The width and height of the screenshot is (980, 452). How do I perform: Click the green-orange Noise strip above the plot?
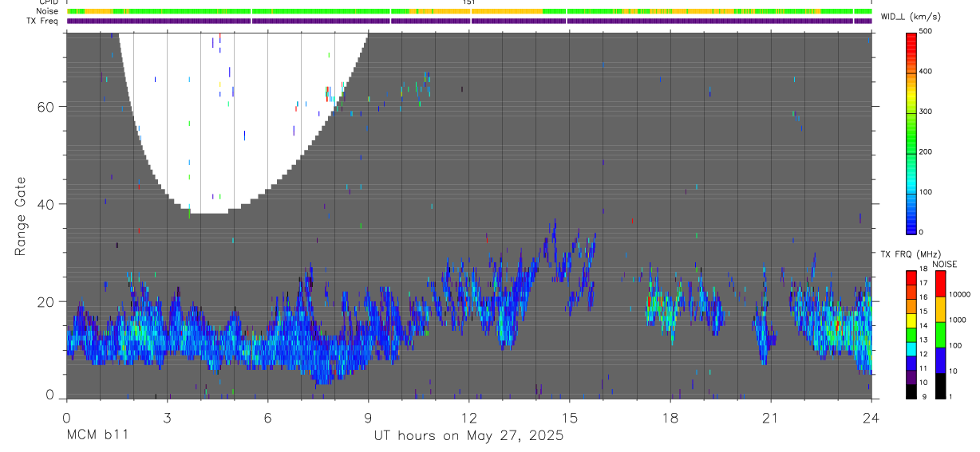(x=469, y=11)
